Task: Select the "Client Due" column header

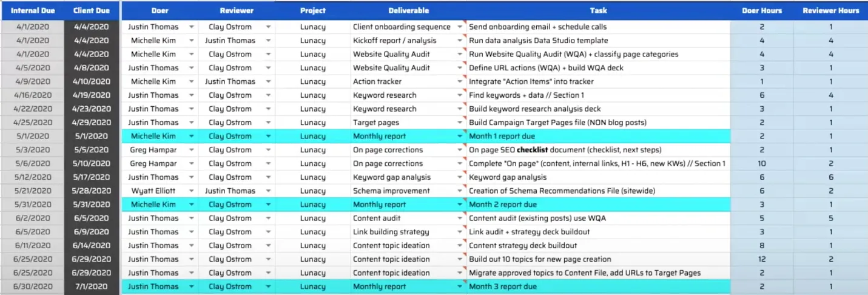Action: (92, 10)
